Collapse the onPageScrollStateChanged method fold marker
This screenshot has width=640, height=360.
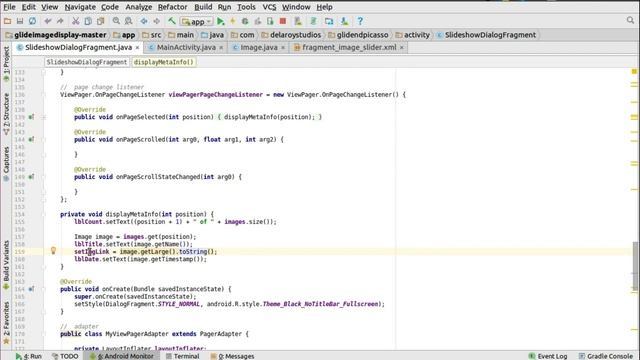point(44,177)
